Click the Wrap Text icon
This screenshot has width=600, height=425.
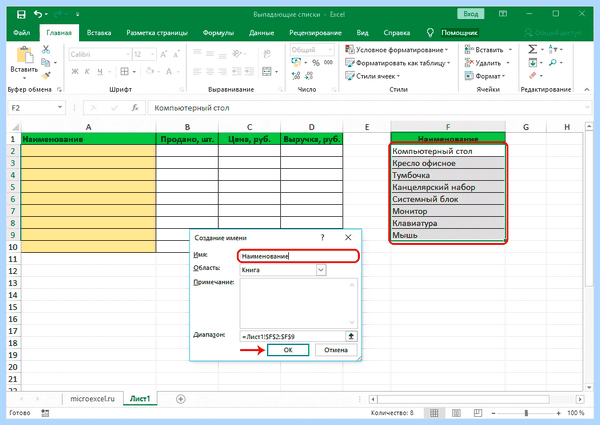(x=267, y=54)
